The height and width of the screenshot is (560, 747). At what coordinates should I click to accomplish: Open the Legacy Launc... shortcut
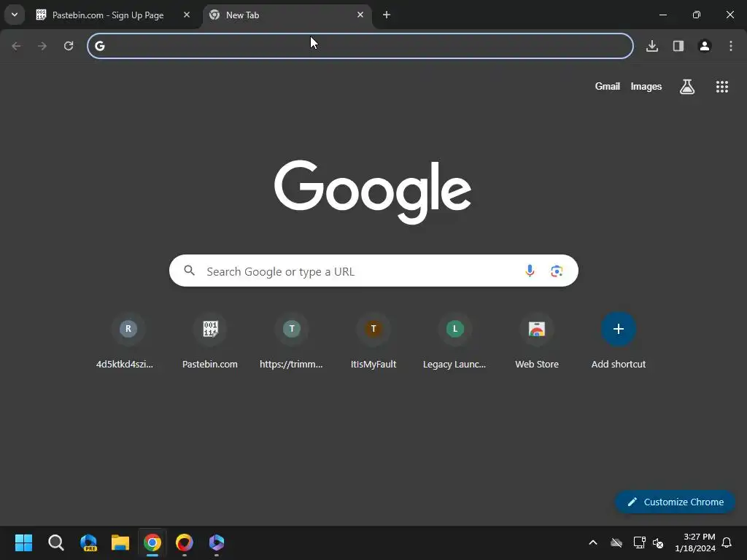(x=455, y=341)
